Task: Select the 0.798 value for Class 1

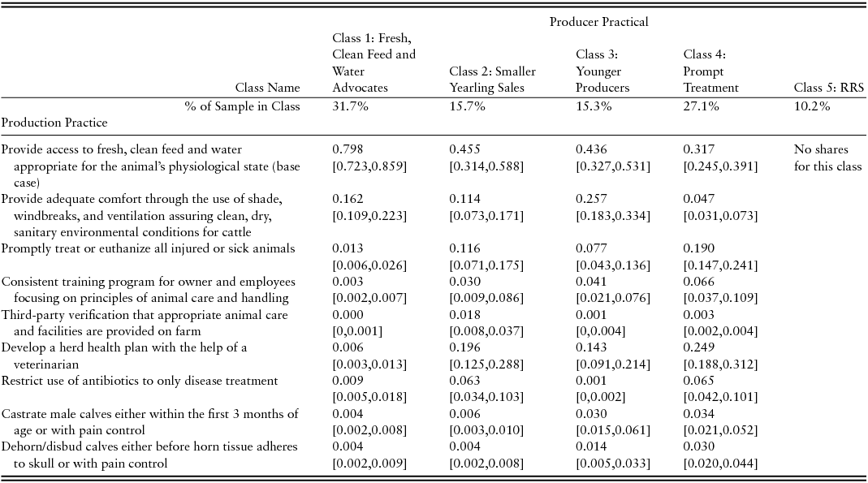Action: click(x=348, y=149)
